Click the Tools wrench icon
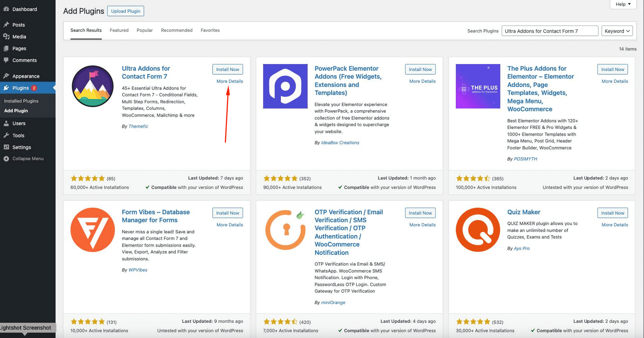Screen dimensions: 644x338 tap(6, 135)
